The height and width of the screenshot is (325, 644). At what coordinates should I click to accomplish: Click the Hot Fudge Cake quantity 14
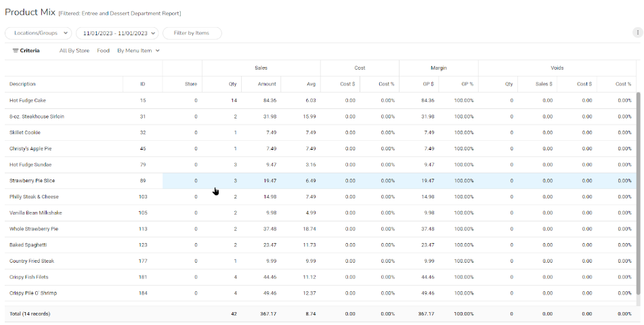coord(234,100)
